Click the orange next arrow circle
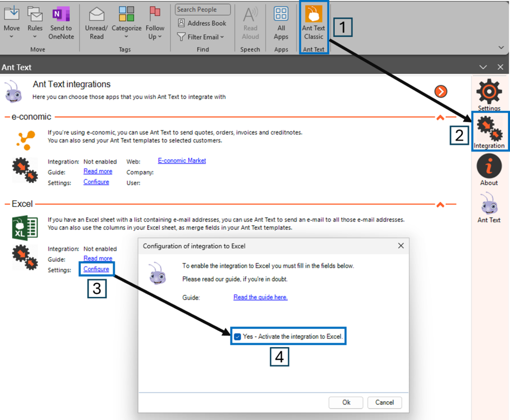510x420 pixels. (441, 91)
